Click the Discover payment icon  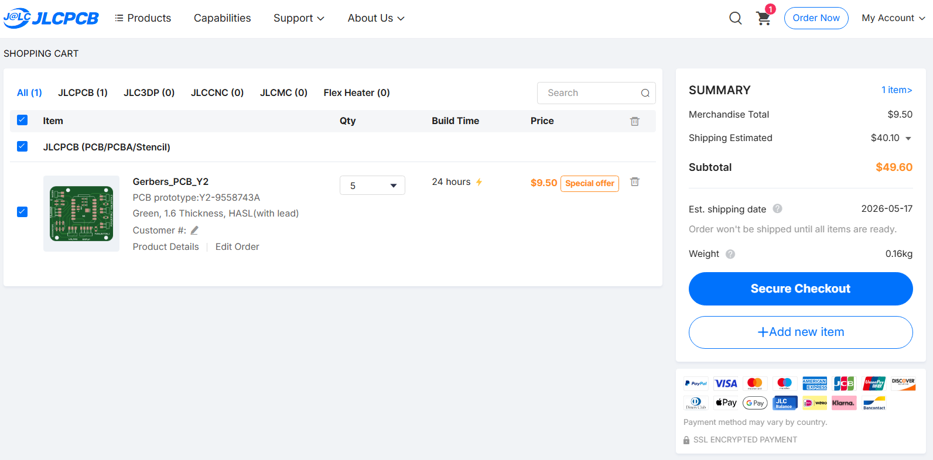coord(903,383)
